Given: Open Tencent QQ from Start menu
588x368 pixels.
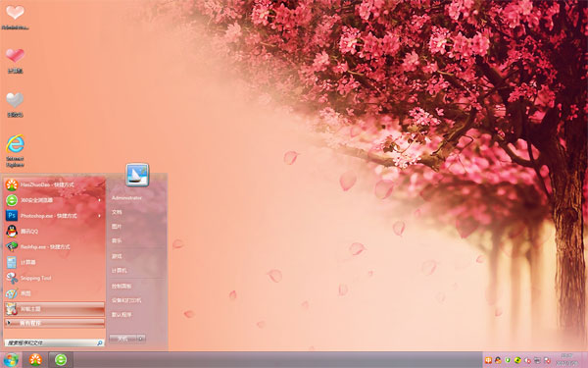Looking at the screenshot, I should pyautogui.click(x=54, y=232).
